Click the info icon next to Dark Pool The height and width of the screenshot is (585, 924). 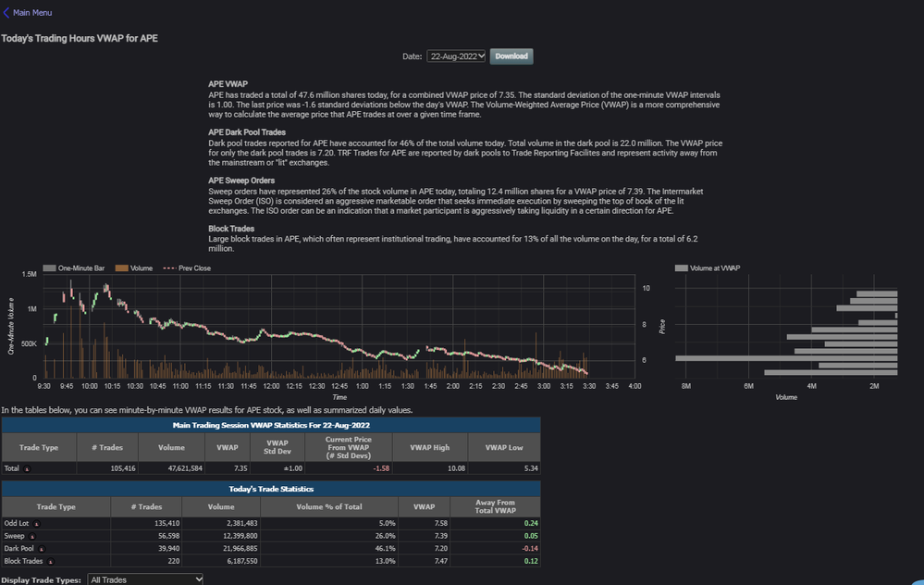point(43,549)
